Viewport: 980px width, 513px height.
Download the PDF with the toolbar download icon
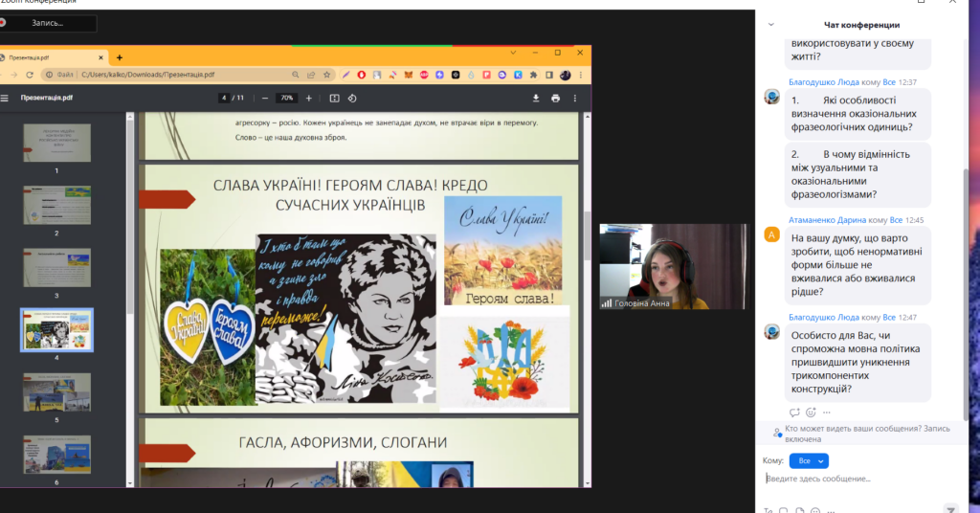(536, 98)
